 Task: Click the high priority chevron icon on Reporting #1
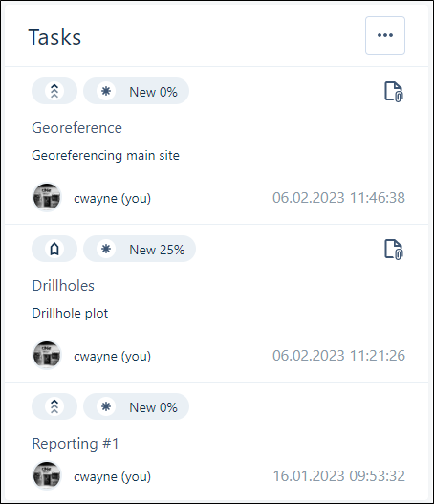tap(54, 406)
